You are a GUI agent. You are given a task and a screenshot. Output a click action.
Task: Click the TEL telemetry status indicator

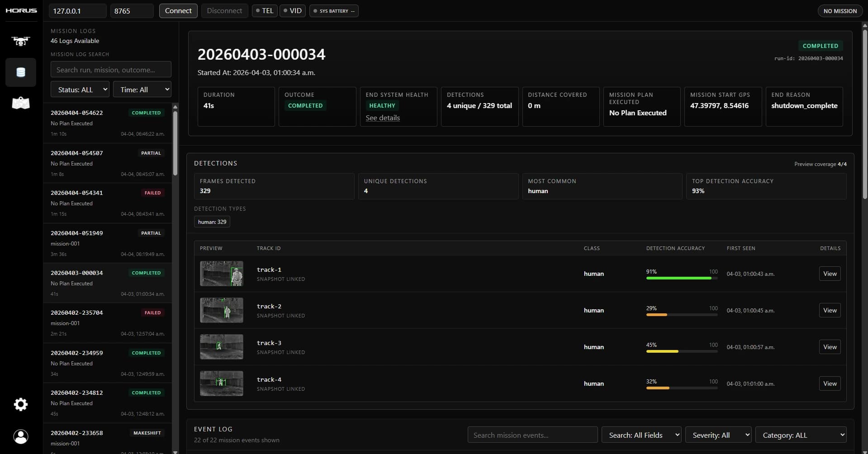point(264,10)
